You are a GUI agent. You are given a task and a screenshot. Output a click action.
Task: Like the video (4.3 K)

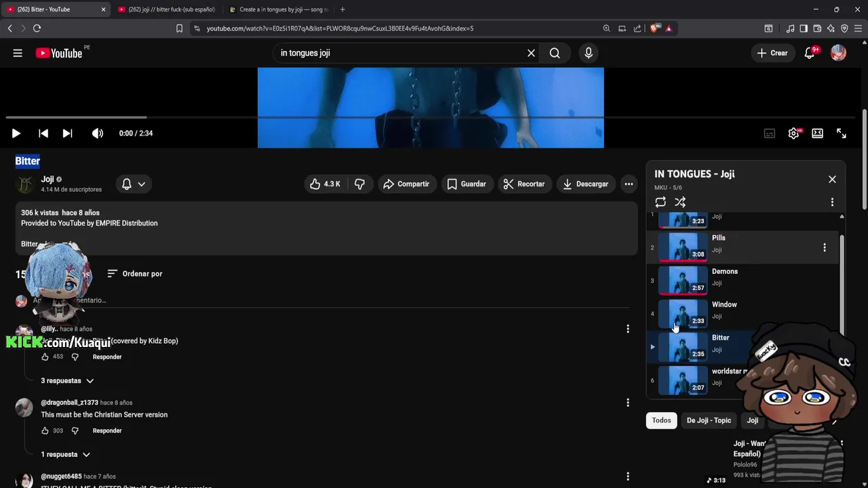click(x=325, y=184)
